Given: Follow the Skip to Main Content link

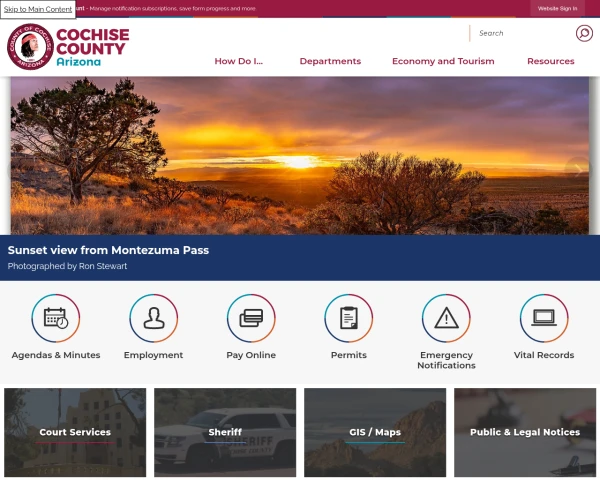Looking at the screenshot, I should pos(38,9).
